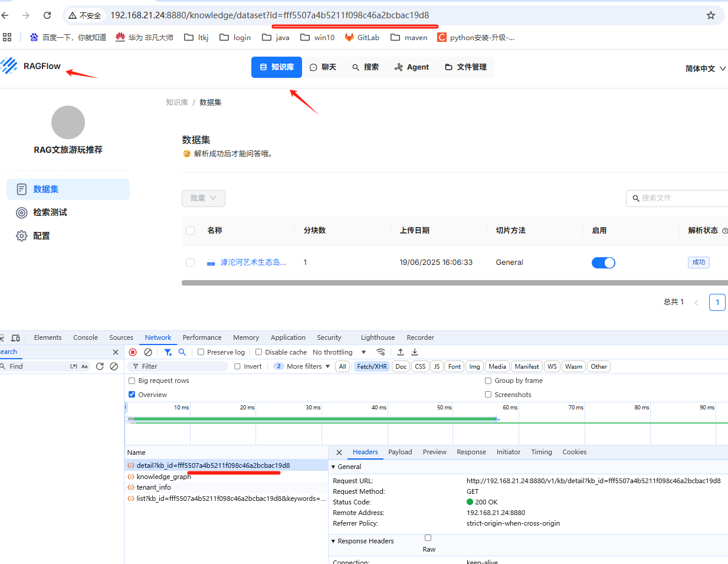Collapse the Response Headers section

point(333,541)
